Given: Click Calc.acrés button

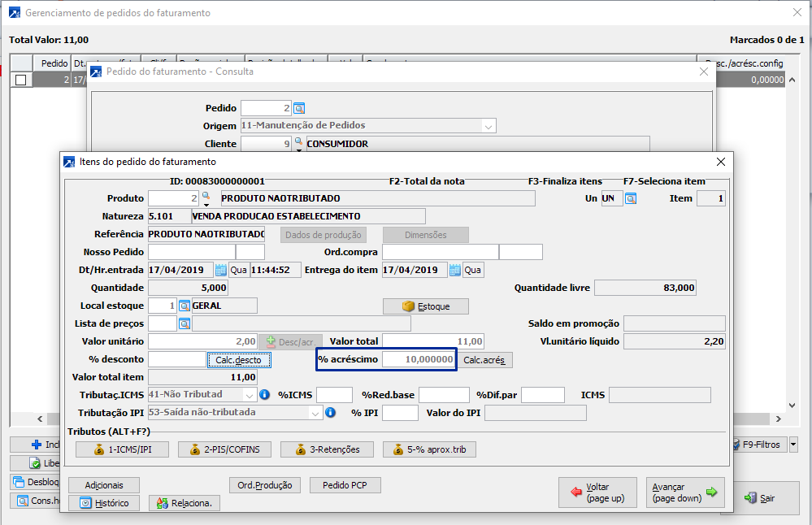Looking at the screenshot, I should 484,360.
